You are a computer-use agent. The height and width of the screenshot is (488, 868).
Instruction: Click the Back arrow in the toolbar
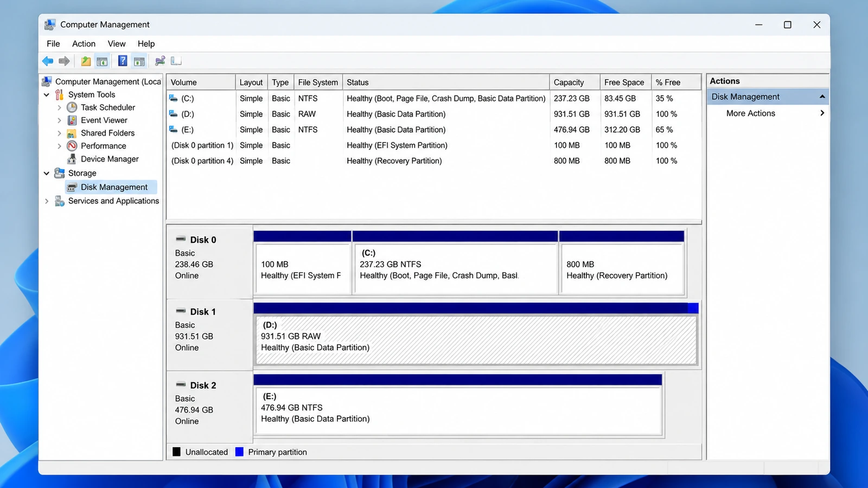(48, 61)
